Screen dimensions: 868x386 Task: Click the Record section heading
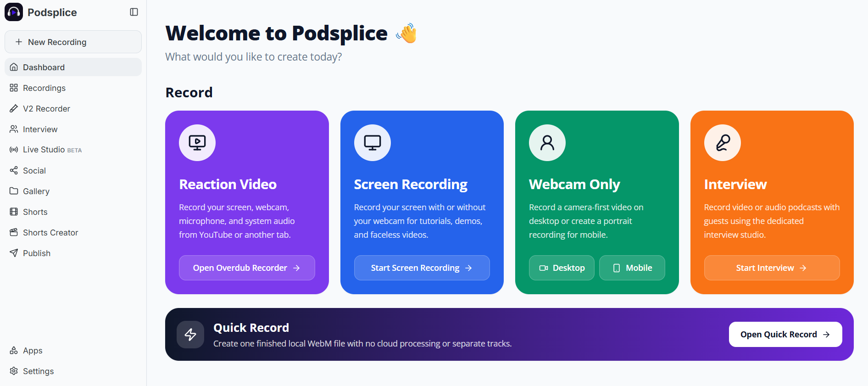tap(189, 92)
